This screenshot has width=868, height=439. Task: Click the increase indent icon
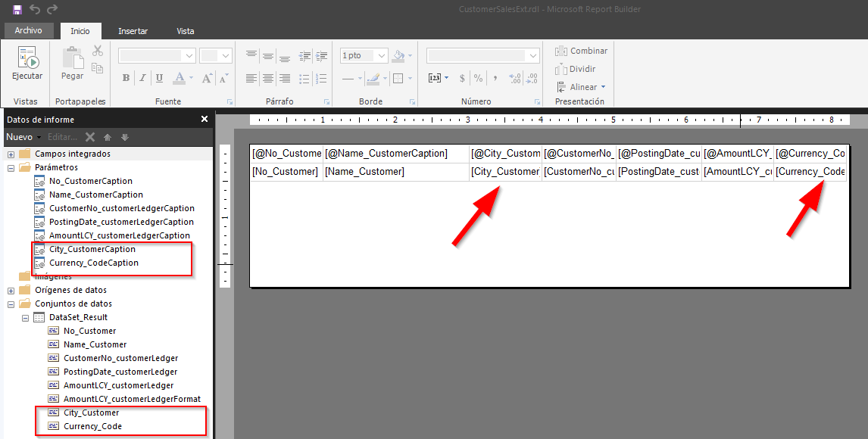click(322, 55)
